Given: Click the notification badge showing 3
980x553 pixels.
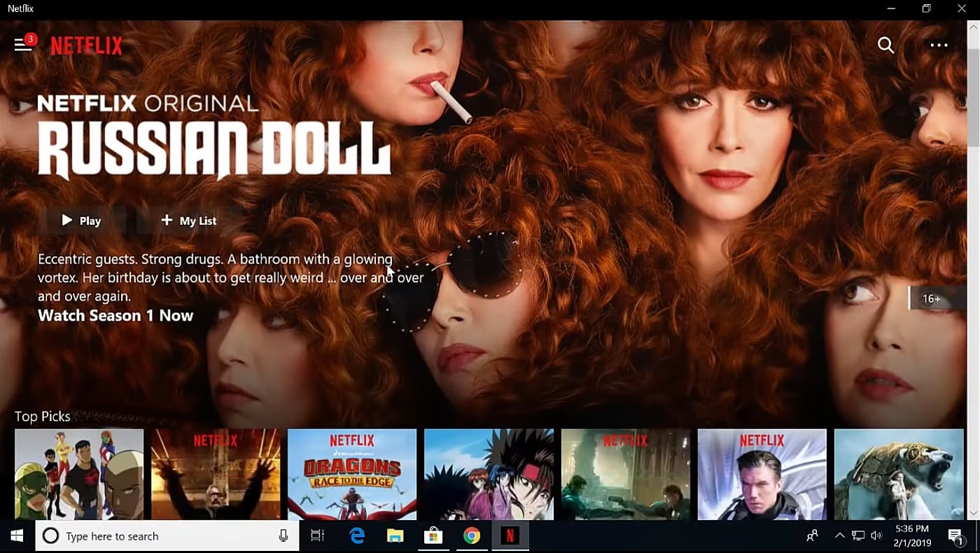Looking at the screenshot, I should point(30,39).
